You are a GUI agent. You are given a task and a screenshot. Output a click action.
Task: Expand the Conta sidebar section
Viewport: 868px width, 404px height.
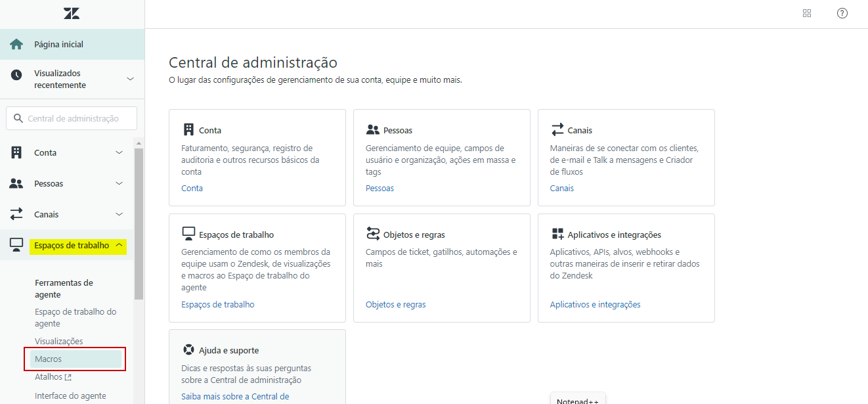click(119, 152)
